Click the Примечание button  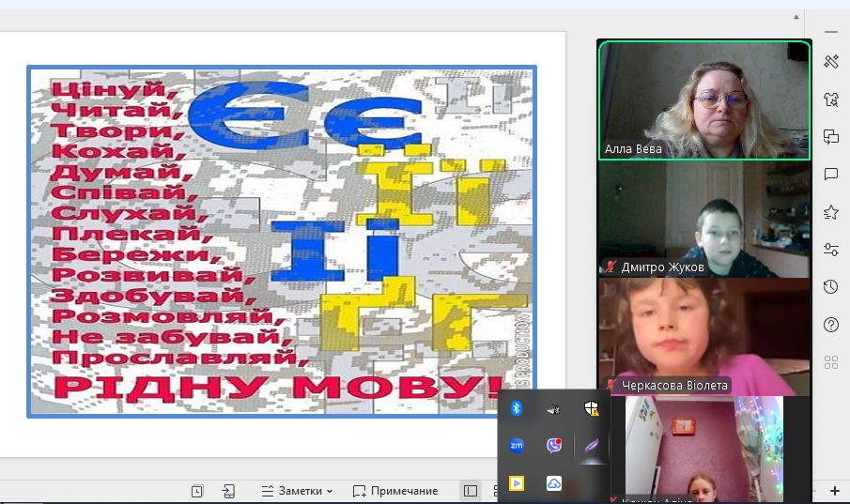click(x=395, y=491)
